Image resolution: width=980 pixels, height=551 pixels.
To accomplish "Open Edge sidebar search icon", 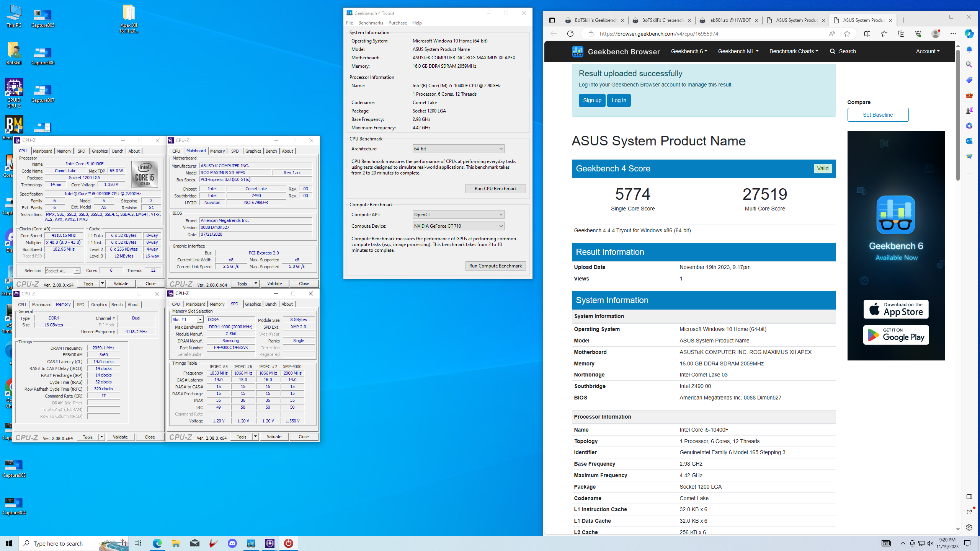I will tap(969, 65).
